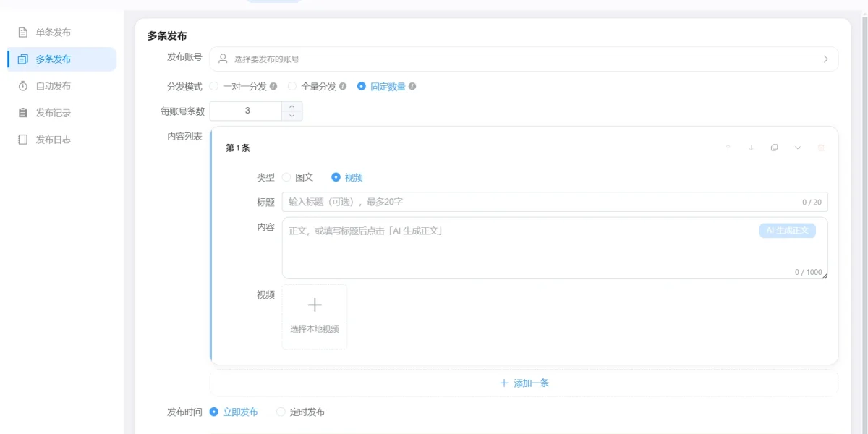
Task: Click info icon next to 一对一分发
Action: [273, 86]
